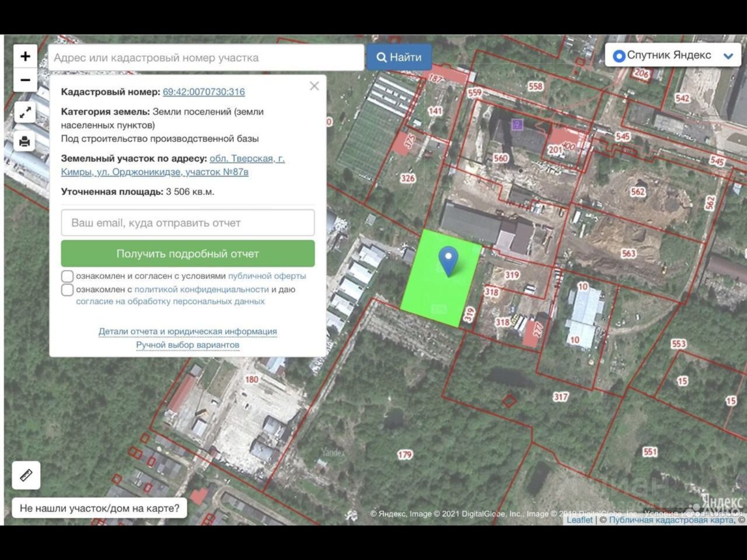Click parcel label 375 on map
The image size is (747, 560).
pos(409,141)
